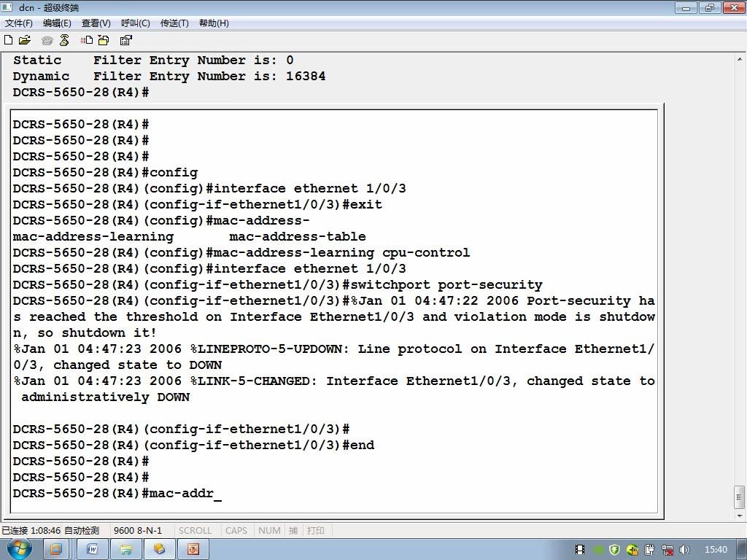Open the 传送(T) menu

point(174,23)
